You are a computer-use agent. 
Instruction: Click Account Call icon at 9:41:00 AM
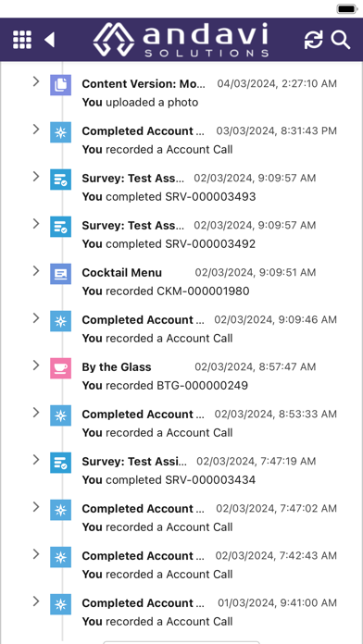click(x=61, y=604)
